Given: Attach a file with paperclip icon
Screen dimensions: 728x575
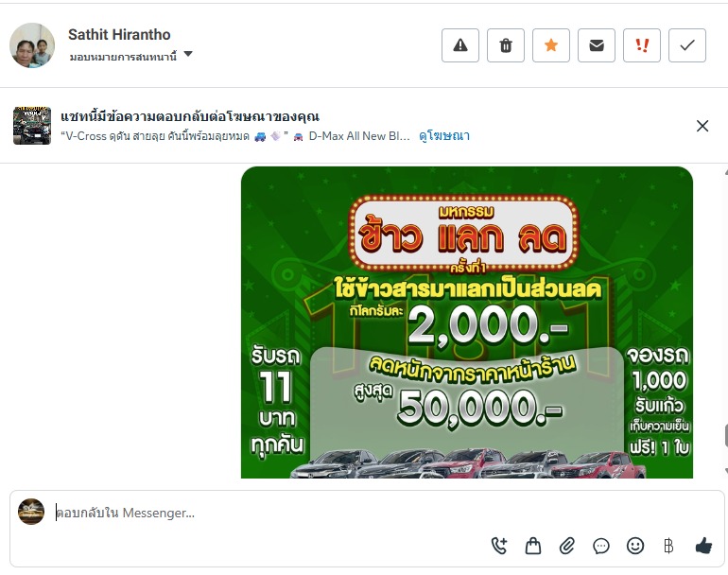Looking at the screenshot, I should pos(567,546).
